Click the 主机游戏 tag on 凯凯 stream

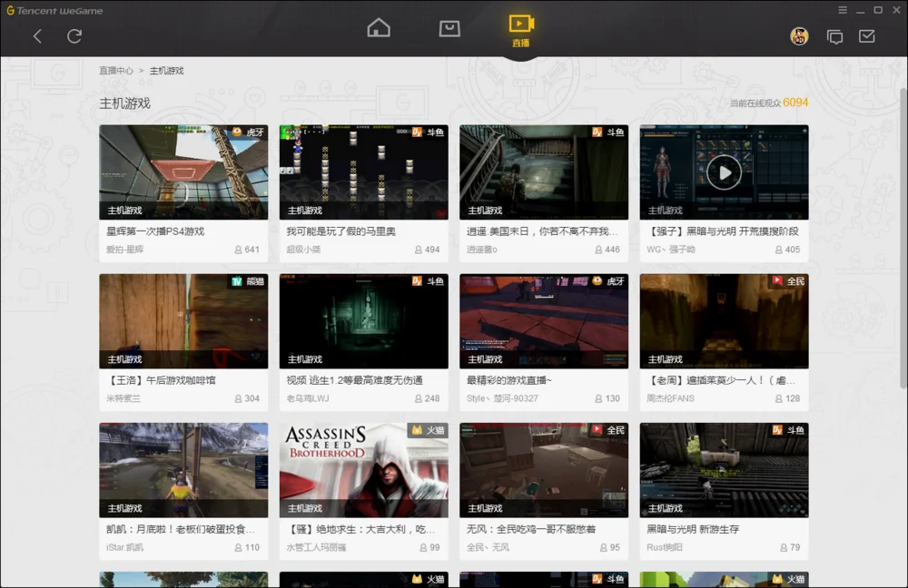point(125,508)
